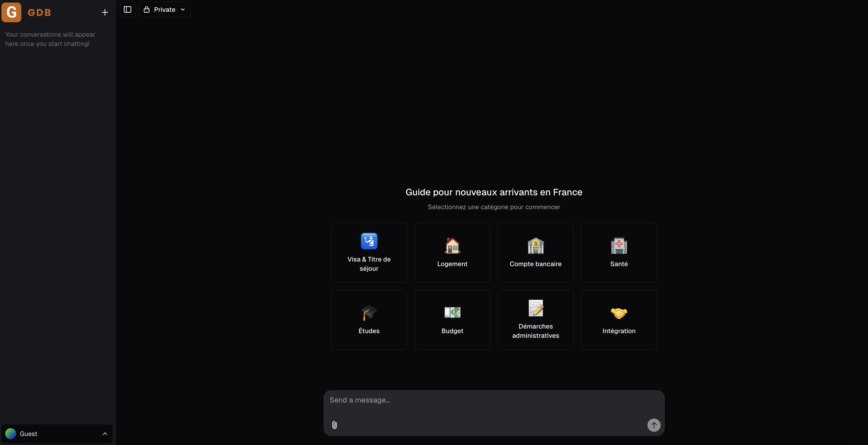Click the passport control visa icon
Image resolution: width=868 pixels, height=445 pixels.
369,241
